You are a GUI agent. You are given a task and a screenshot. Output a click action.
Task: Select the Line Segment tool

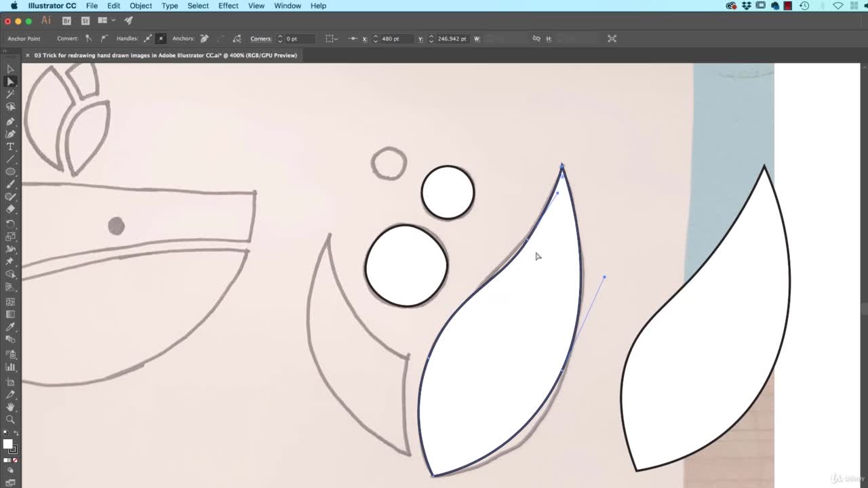pos(10,159)
